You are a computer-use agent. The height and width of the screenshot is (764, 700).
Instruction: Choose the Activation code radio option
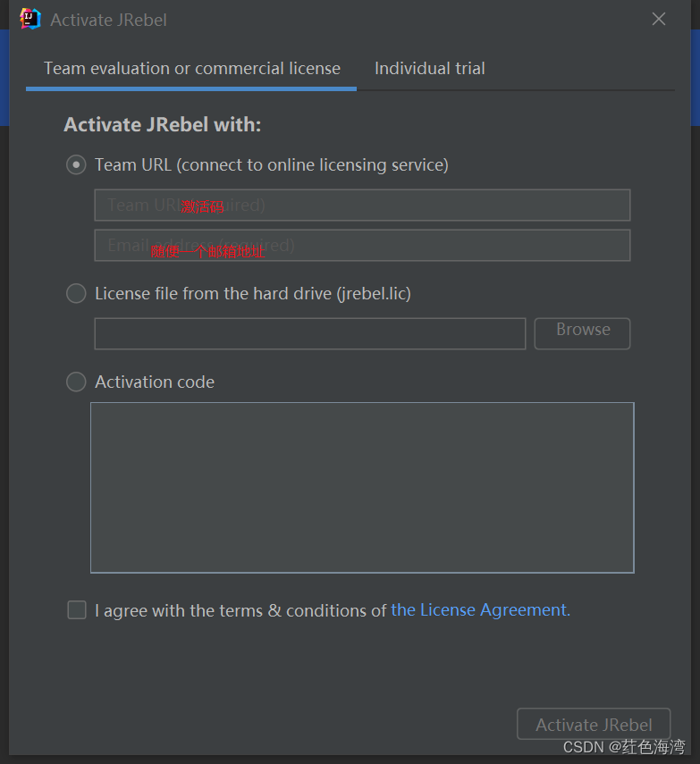point(76,382)
